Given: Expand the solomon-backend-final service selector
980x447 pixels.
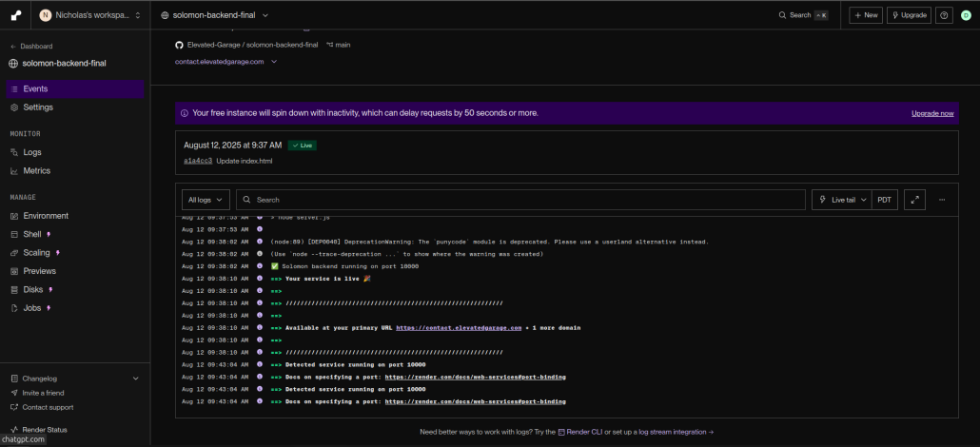Looking at the screenshot, I should (x=214, y=15).
